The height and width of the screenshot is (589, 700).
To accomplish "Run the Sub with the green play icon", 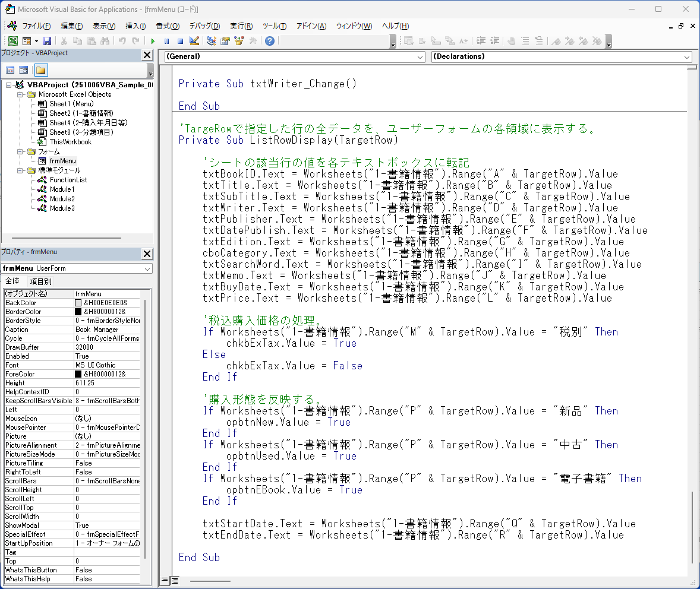I will tap(153, 41).
